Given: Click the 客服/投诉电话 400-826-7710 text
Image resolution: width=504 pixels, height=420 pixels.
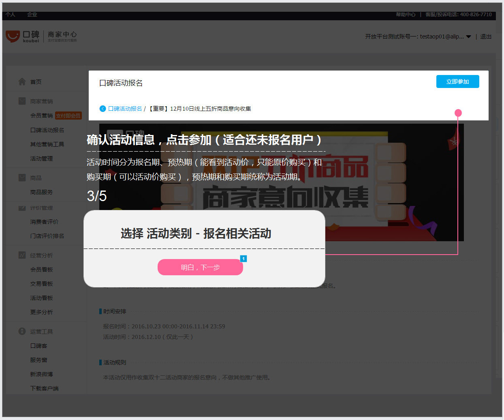Looking at the screenshot, I should (458, 15).
